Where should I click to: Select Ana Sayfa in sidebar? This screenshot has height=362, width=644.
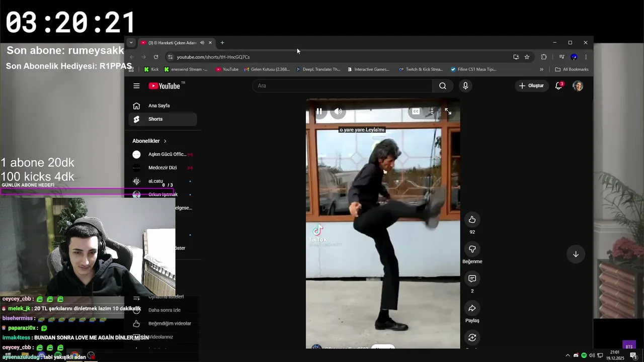tap(163, 106)
